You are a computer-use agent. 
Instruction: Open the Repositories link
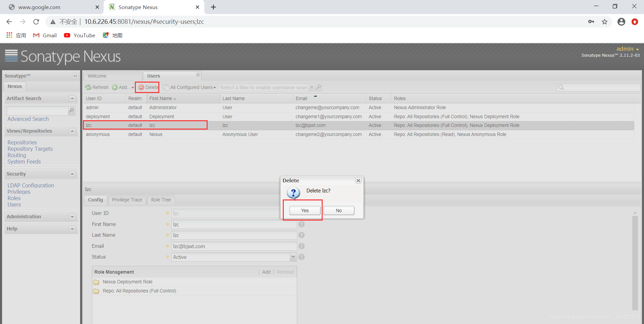point(22,142)
